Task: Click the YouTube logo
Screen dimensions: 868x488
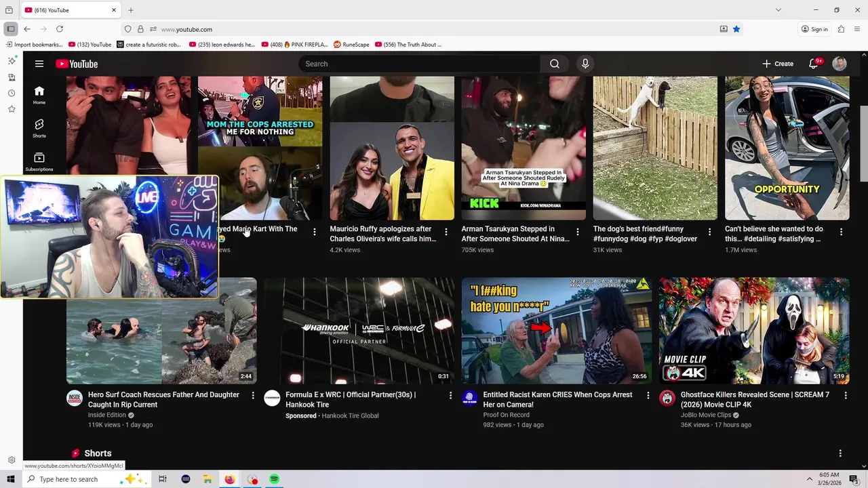Action: (x=77, y=64)
